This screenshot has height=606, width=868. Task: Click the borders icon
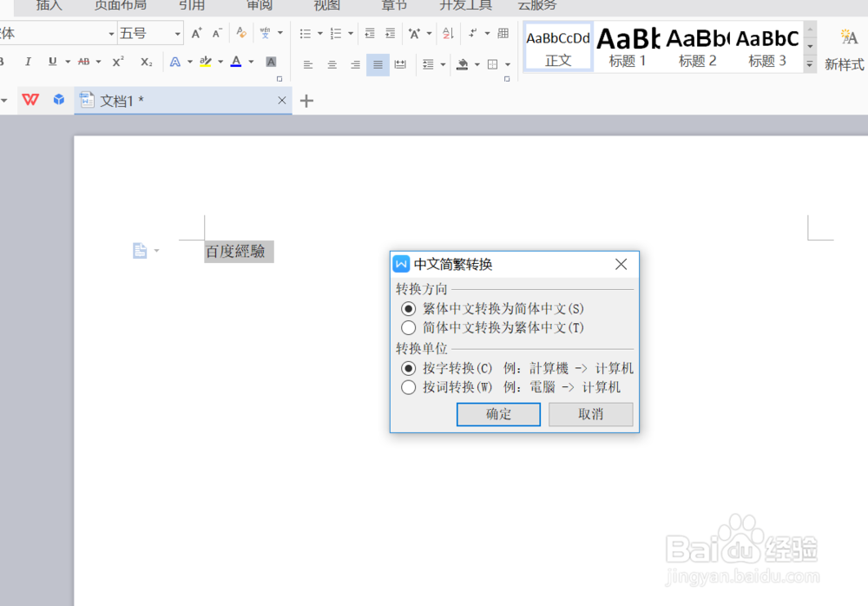493,65
